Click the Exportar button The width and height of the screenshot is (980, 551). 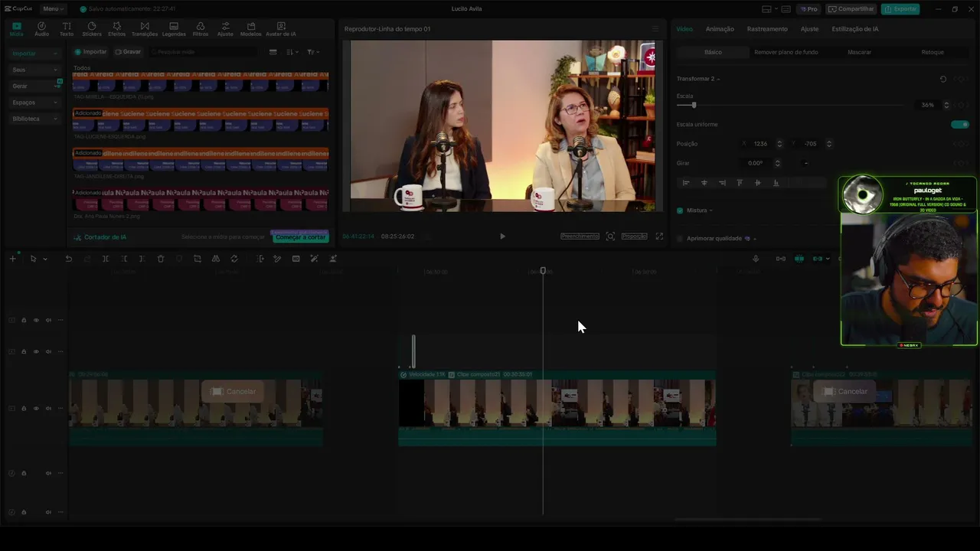(900, 9)
